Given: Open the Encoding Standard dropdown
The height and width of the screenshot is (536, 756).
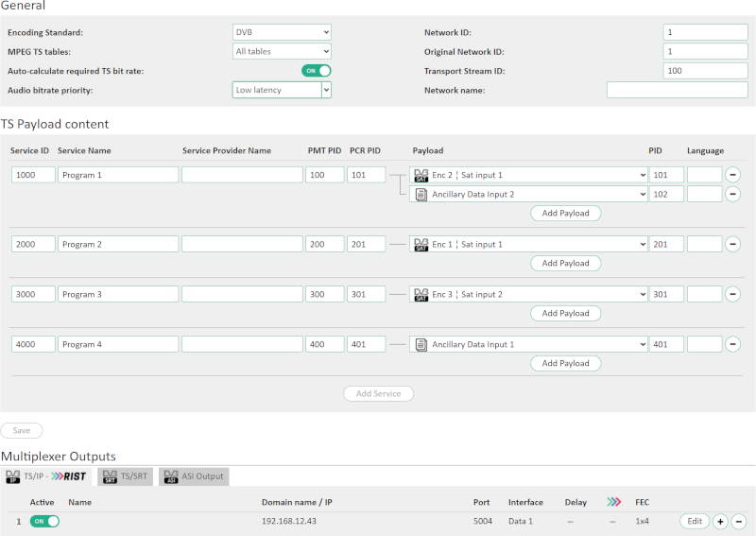Looking at the screenshot, I should 282,31.
